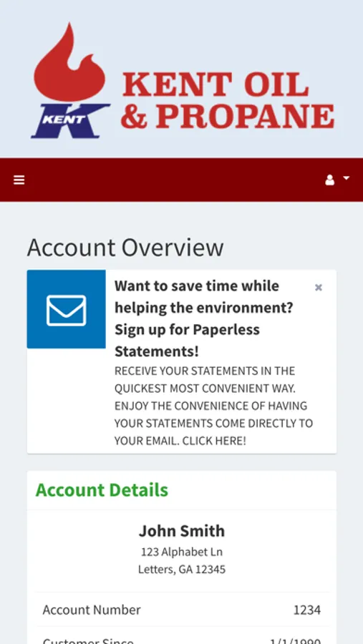The height and width of the screenshot is (644, 363).
Task: Click the KENT OIL & PROPANE title
Action: 228,100
